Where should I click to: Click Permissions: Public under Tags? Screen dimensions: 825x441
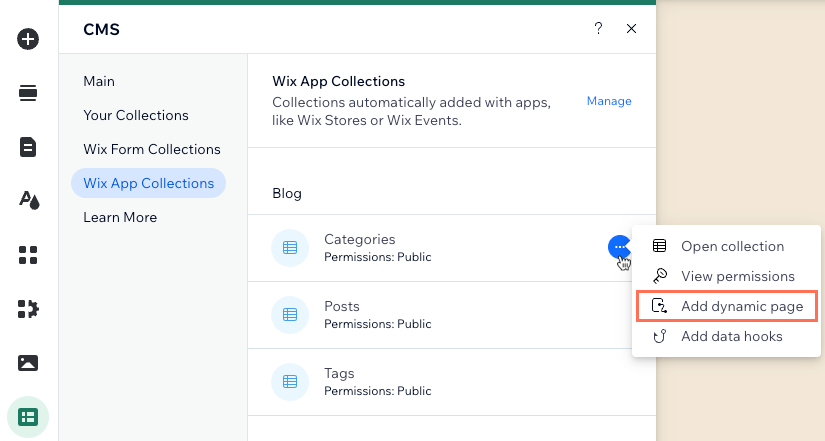click(x=377, y=391)
